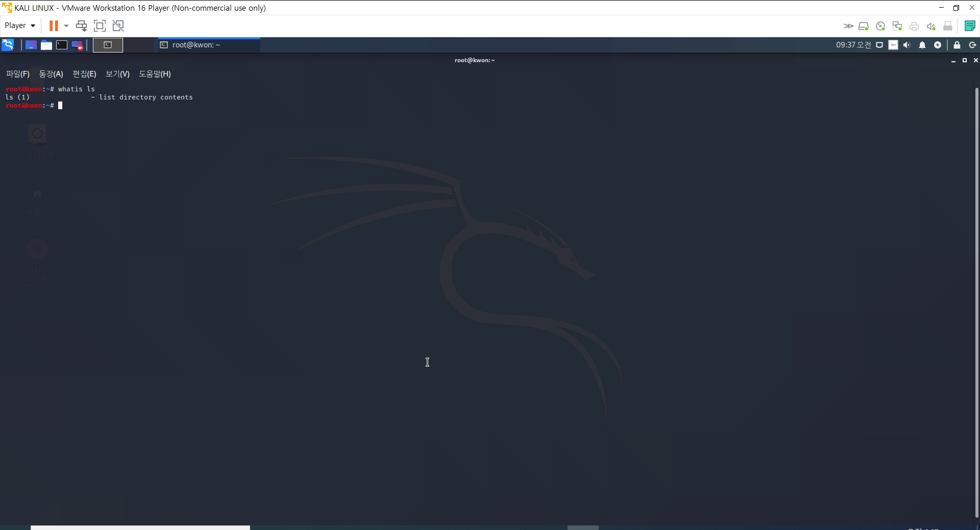The width and height of the screenshot is (980, 530).
Task: Click the terminal title root@kwon:~
Action: (475, 60)
